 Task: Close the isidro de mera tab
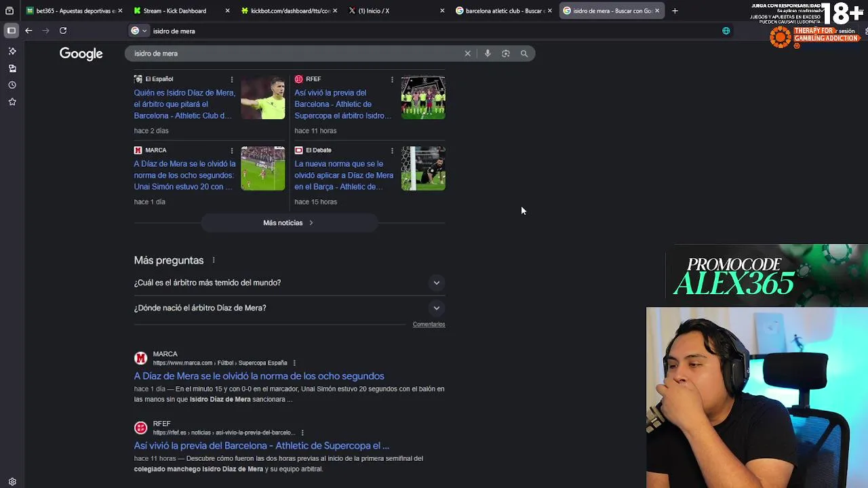[657, 11]
